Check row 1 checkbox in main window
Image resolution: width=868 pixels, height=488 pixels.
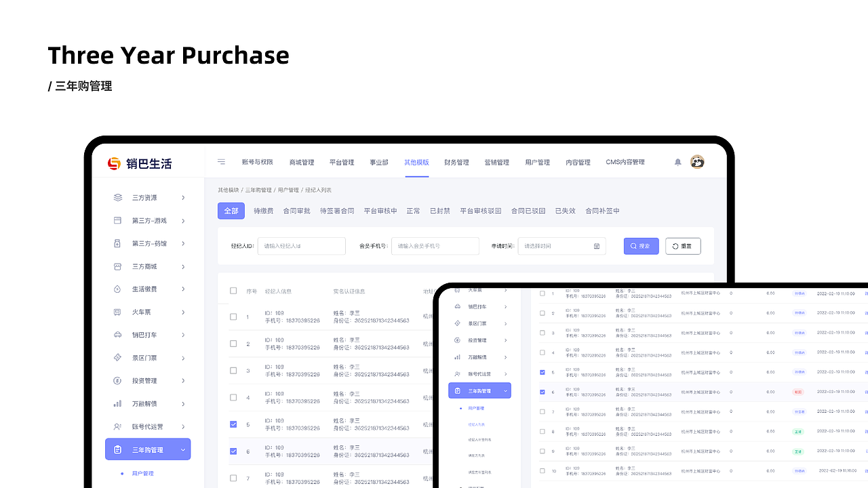[233, 317]
